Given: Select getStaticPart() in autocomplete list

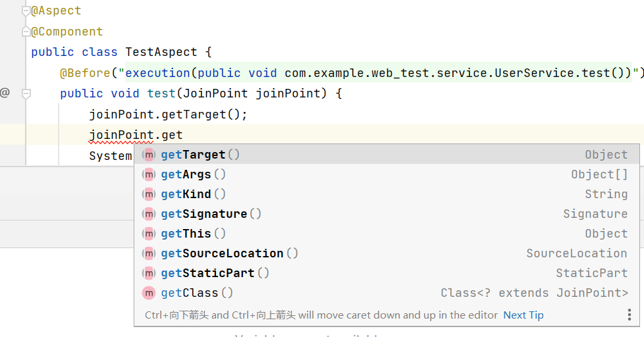Looking at the screenshot, I should tap(215, 273).
